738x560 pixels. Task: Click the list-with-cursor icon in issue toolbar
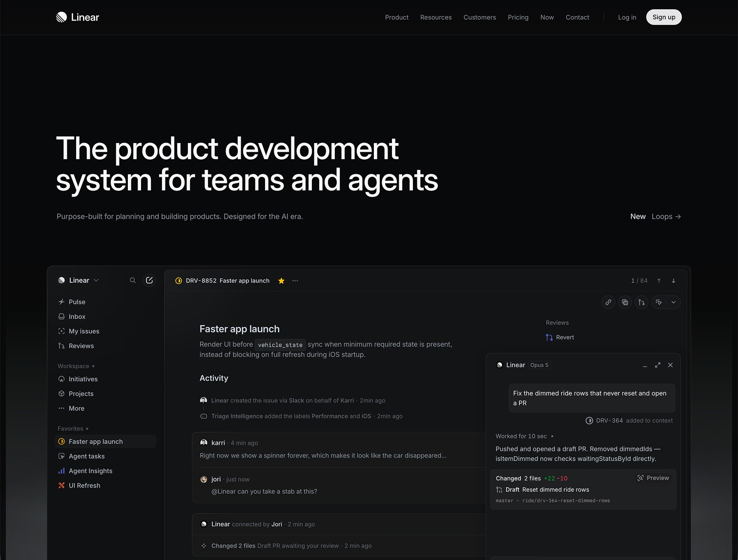pos(659,302)
